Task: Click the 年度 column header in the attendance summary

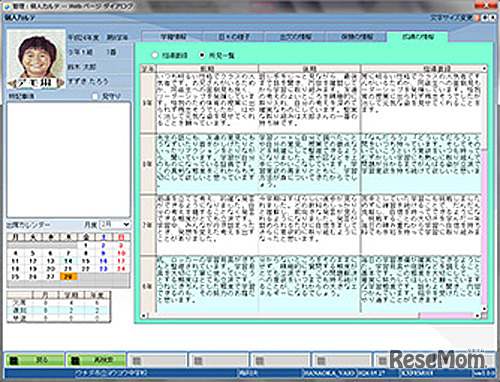Action: (97, 295)
